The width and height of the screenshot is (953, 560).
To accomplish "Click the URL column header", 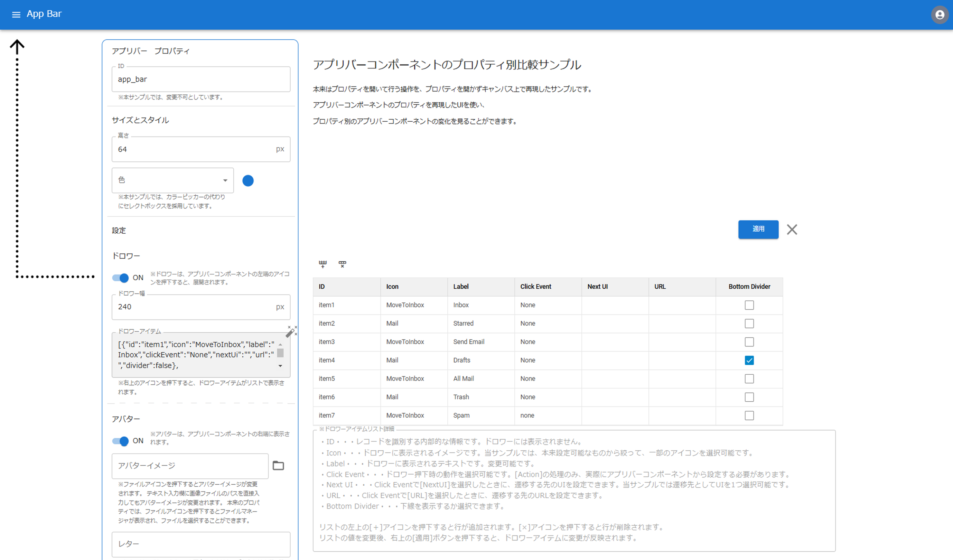I will pos(682,287).
